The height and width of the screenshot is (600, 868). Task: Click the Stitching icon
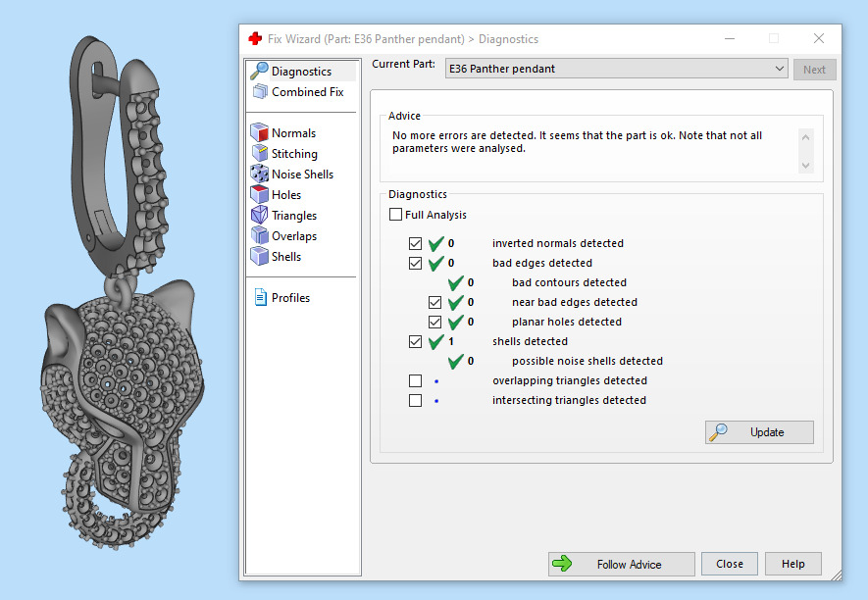click(260, 153)
